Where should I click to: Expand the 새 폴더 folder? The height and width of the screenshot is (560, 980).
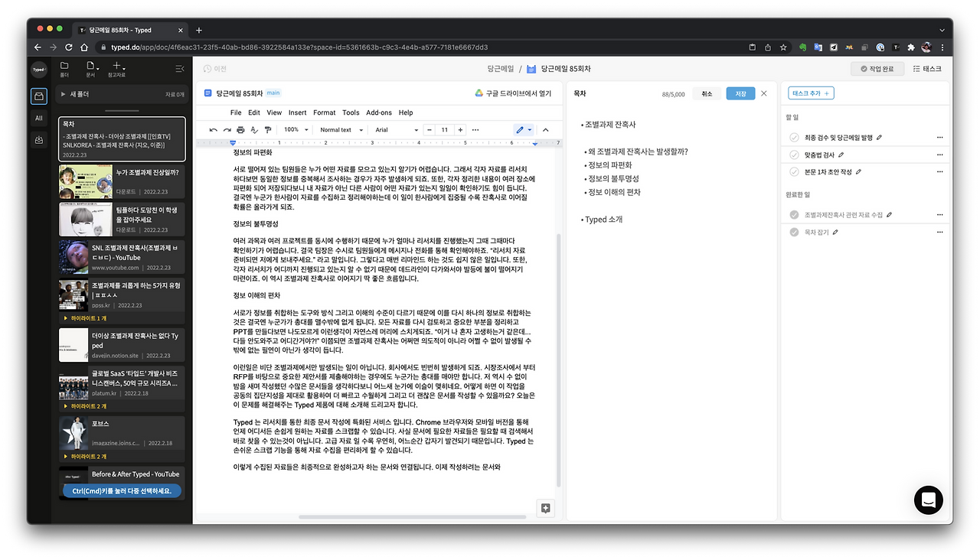point(64,94)
